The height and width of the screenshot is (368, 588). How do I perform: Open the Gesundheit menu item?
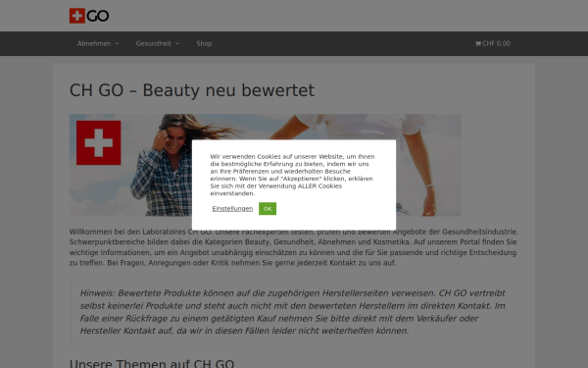coord(154,43)
